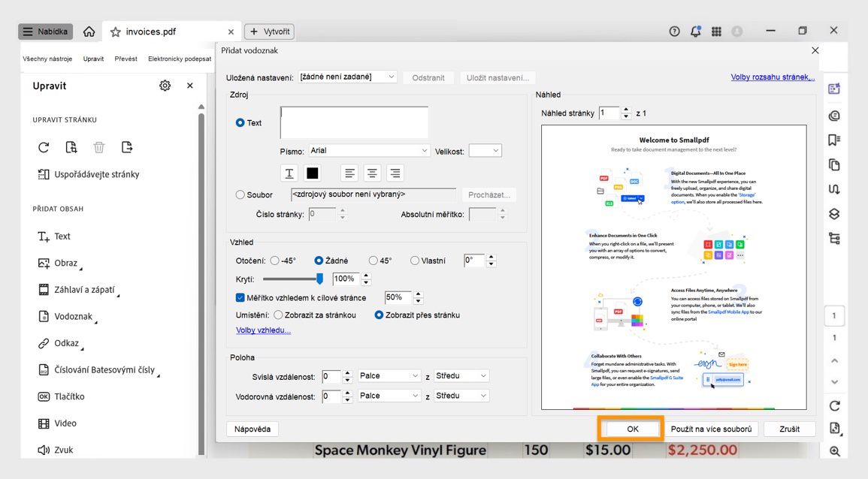
Task: Open the apps grid icon
Action: [x=716, y=32]
